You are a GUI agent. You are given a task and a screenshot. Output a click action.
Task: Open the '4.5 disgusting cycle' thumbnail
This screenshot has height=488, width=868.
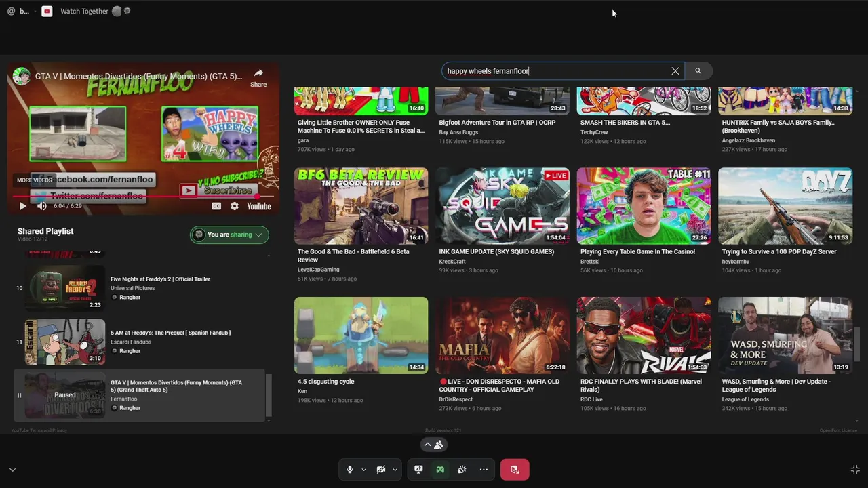point(361,335)
